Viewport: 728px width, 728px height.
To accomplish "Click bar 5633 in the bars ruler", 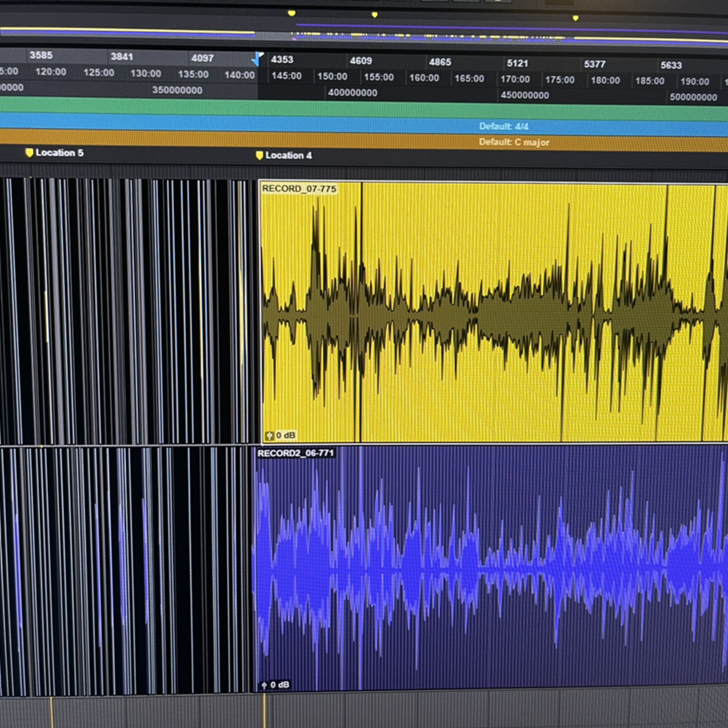I will click(x=671, y=66).
